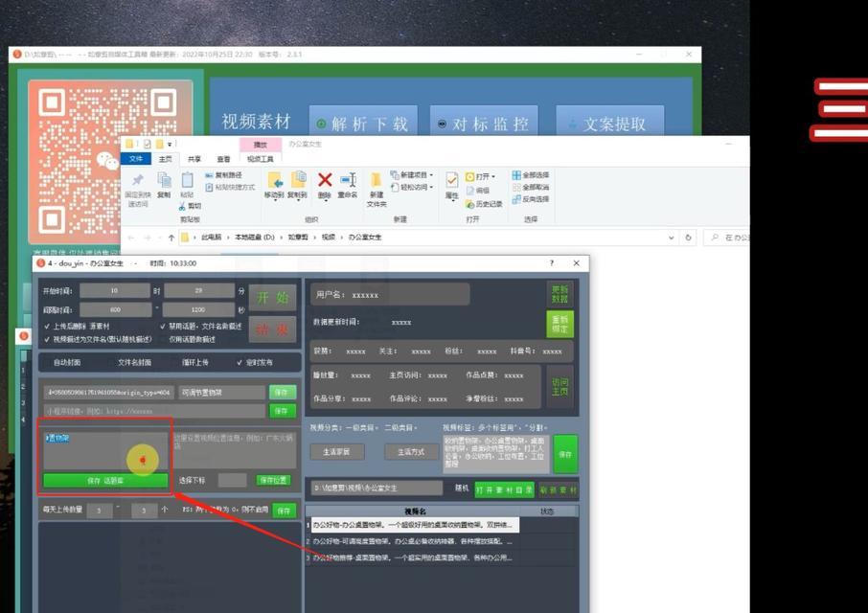Click History (历史记录) in Explorer ribbon
Viewport: 868px width, 613px height.
[484, 204]
